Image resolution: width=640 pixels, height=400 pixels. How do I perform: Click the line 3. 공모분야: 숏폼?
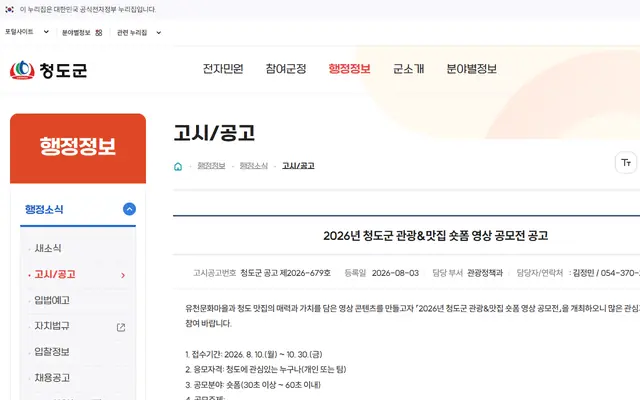[x=253, y=384]
